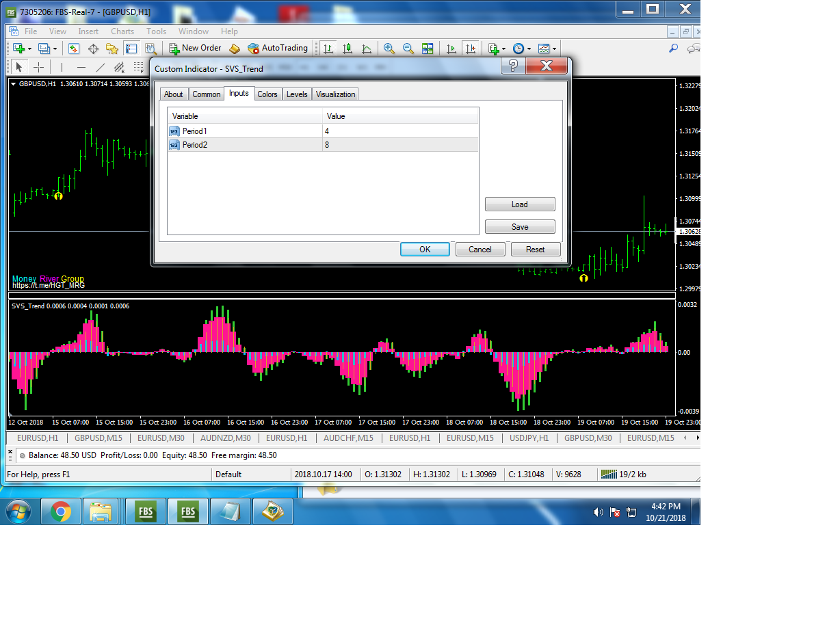Open the Templates icon

pos(544,49)
